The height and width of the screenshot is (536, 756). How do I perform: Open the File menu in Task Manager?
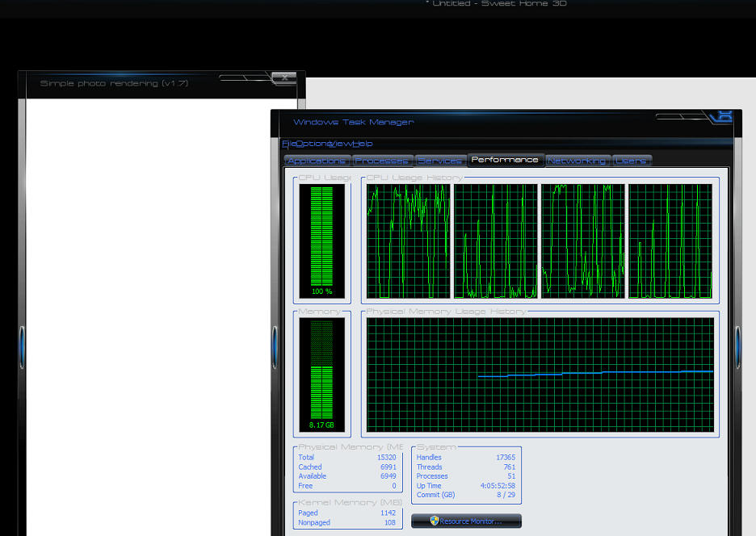pyautogui.click(x=288, y=144)
